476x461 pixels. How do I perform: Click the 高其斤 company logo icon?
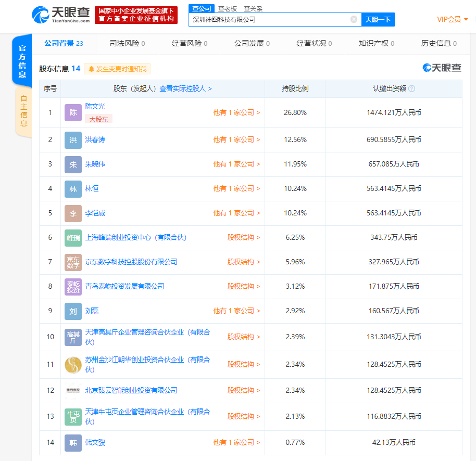click(x=73, y=337)
